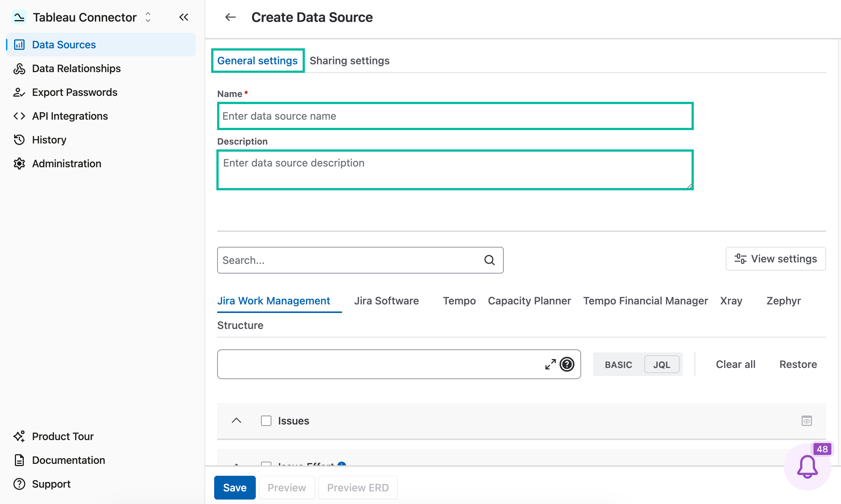Select the Xray tab
This screenshot has width=841, height=504.
731,301
